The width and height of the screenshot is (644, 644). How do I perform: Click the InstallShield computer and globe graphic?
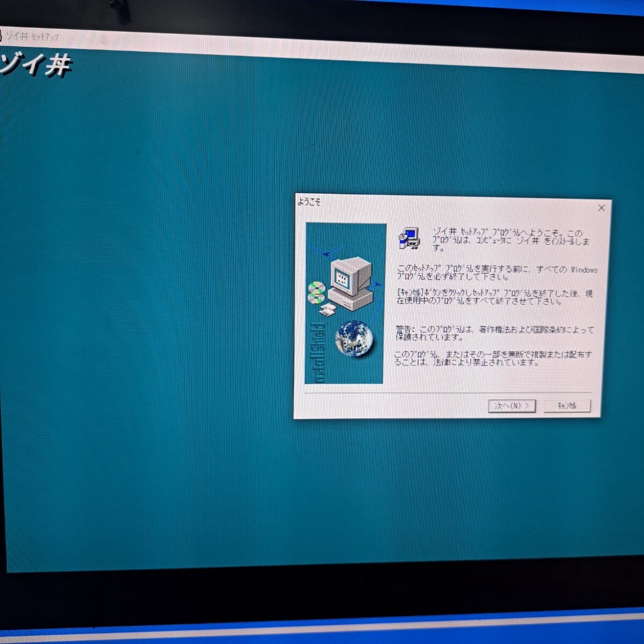tap(345, 303)
